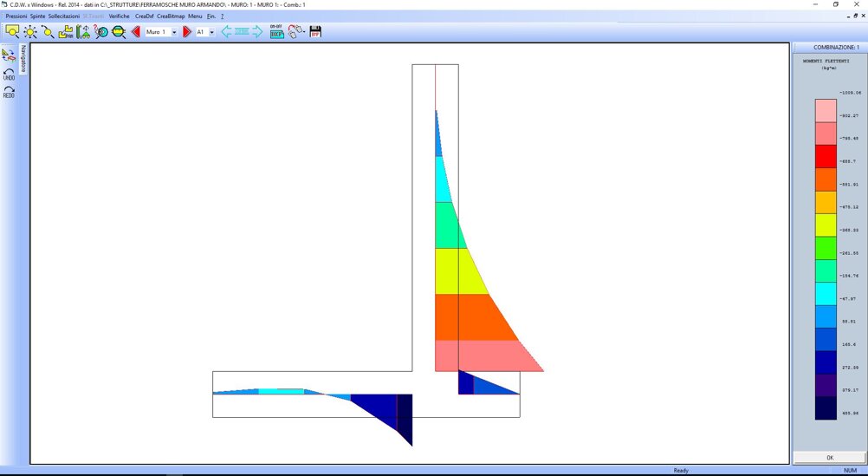The height and width of the screenshot is (476, 868).
Task: Click the cyan right arrow icon
Action: pos(257,31)
